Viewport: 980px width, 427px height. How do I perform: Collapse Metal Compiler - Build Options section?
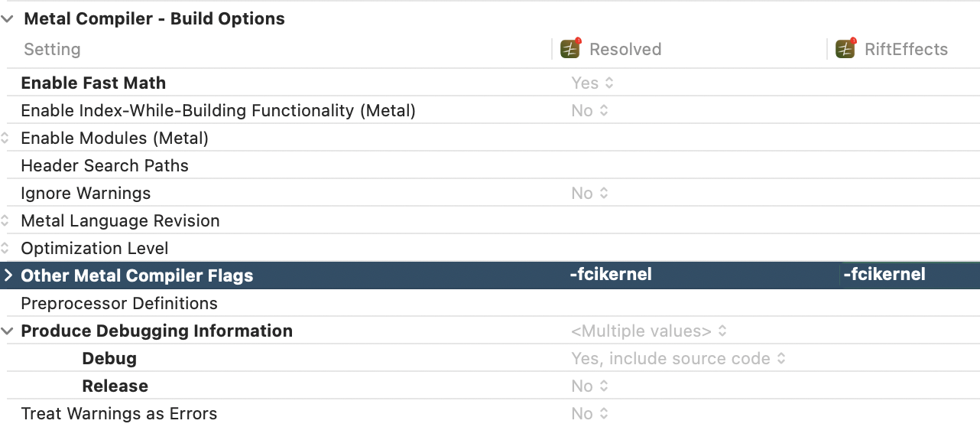(8, 19)
